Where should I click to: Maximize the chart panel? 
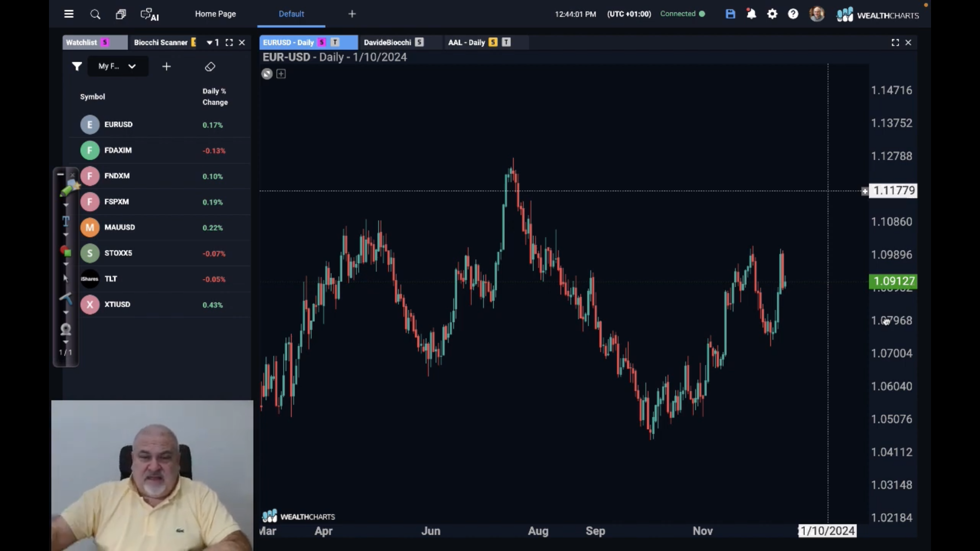(x=895, y=42)
